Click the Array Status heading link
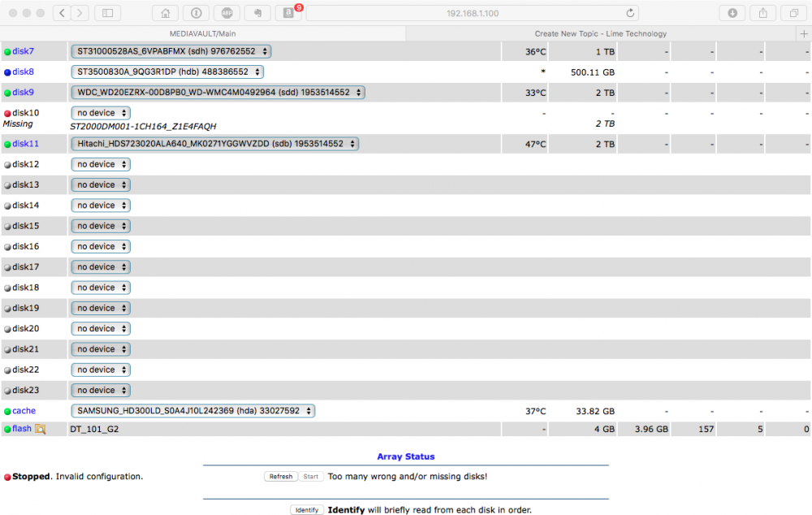This screenshot has height=515, width=812. tap(405, 457)
